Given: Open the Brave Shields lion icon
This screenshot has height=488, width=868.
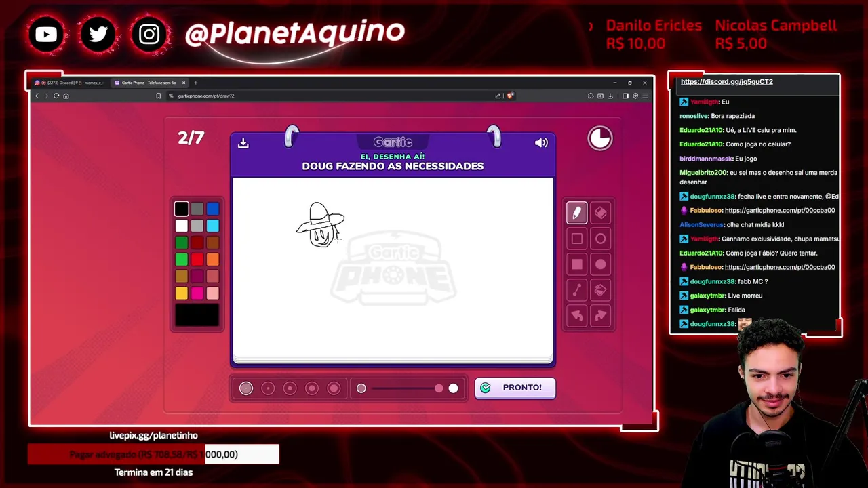Looking at the screenshot, I should click(510, 96).
